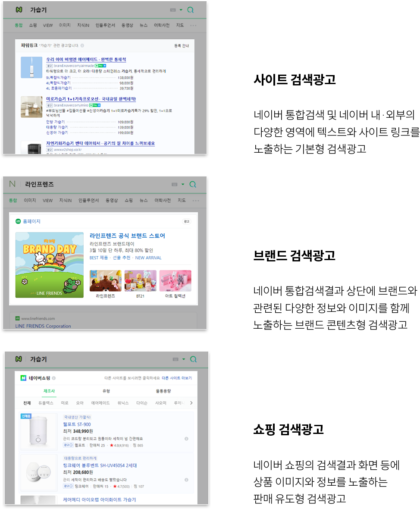Screen dimensions: 420x509
Task: Click the Npay badge on the 에어메이드 ad
Action: tap(100, 66)
